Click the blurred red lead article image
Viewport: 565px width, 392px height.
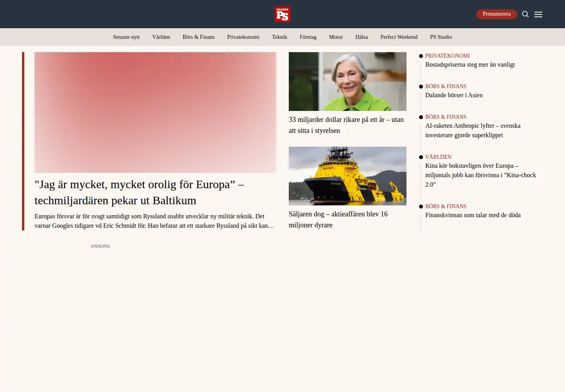click(x=155, y=113)
